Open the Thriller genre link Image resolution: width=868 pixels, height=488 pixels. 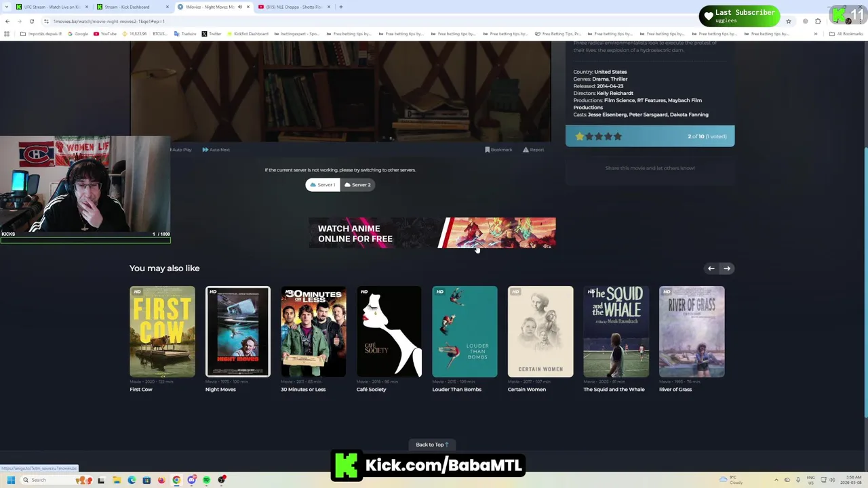(x=618, y=79)
